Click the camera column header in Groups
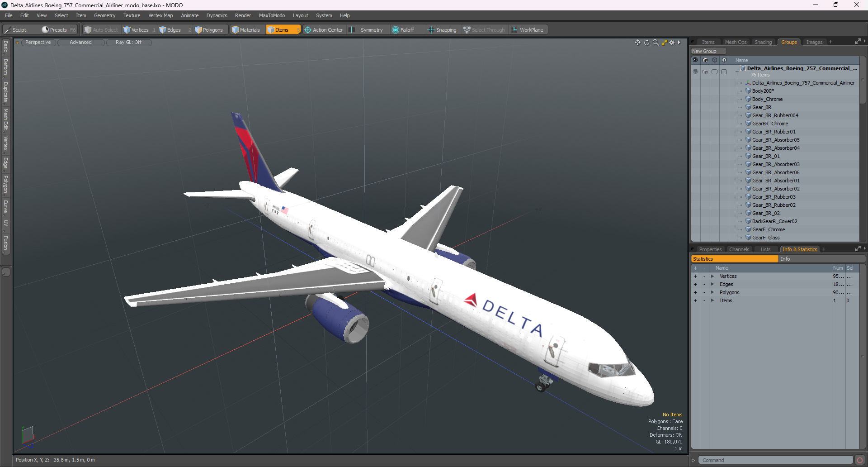 point(705,60)
